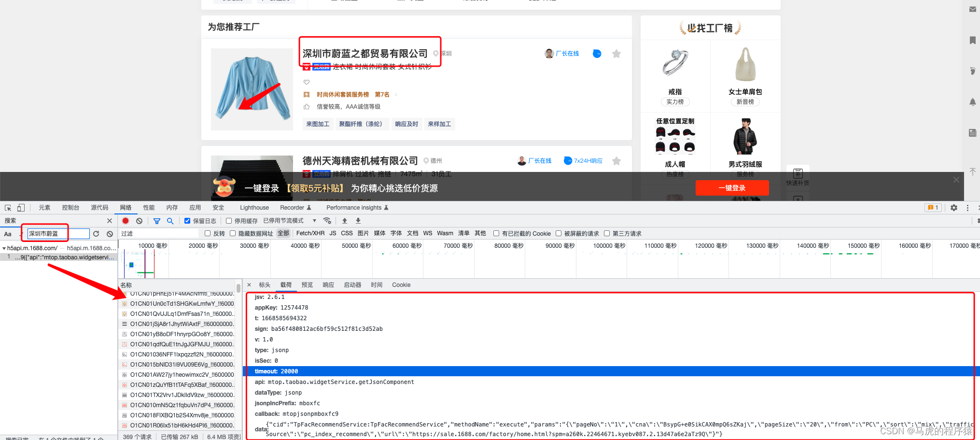Viewport: 980px width, 440px height.
Task: Collapse h5api.m.1688.com search result tree
Action: [4, 248]
